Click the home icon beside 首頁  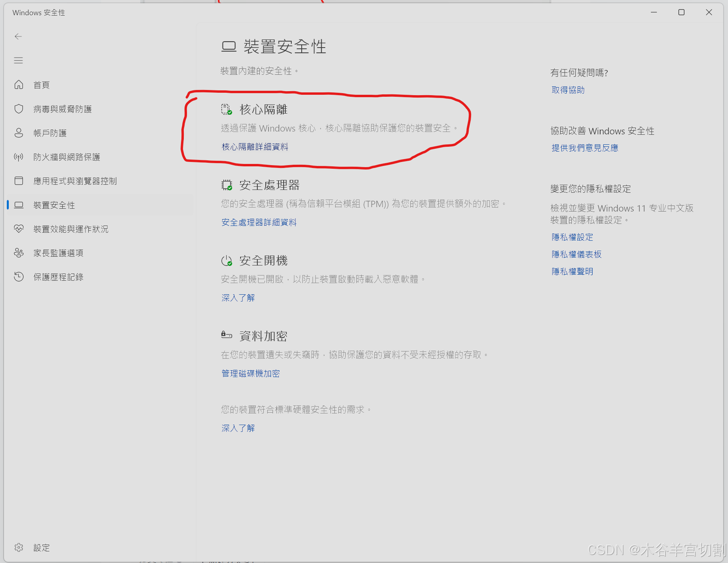point(19,85)
